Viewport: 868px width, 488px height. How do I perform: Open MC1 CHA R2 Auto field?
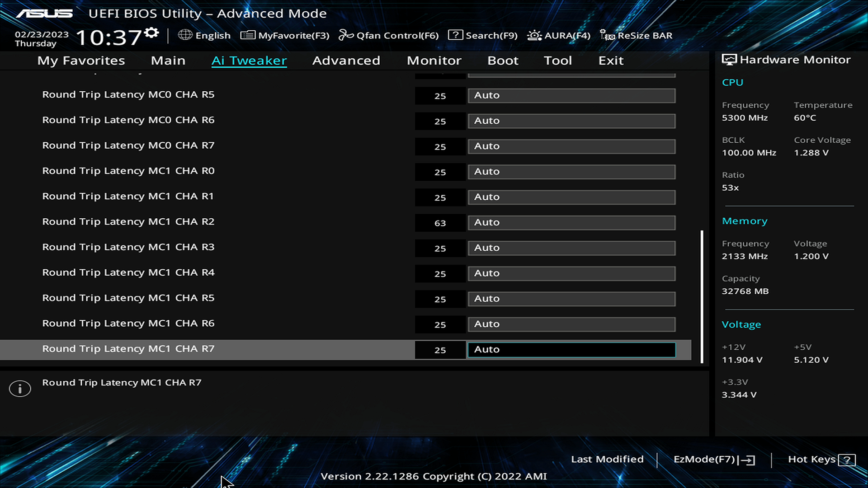(571, 222)
